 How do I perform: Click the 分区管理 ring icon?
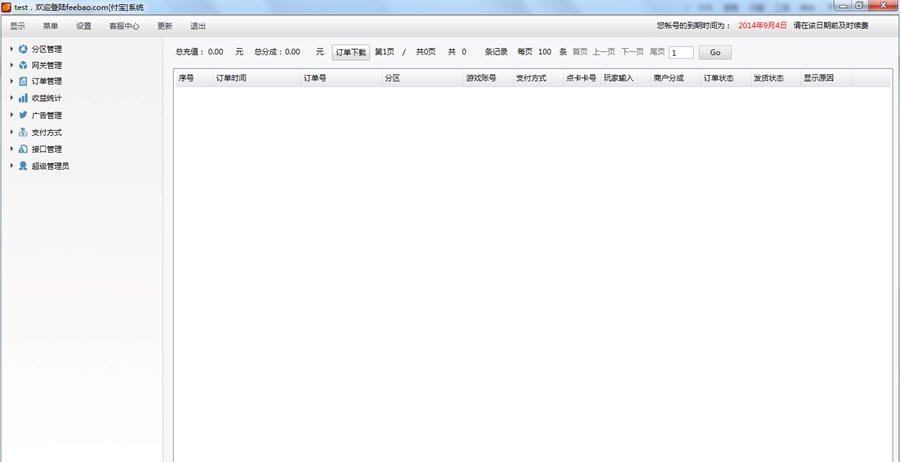tap(23, 49)
